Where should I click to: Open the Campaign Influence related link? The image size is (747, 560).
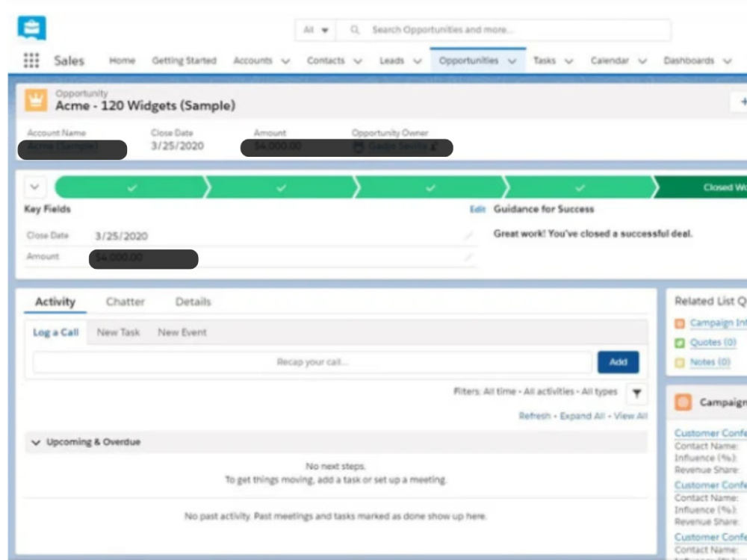click(719, 323)
